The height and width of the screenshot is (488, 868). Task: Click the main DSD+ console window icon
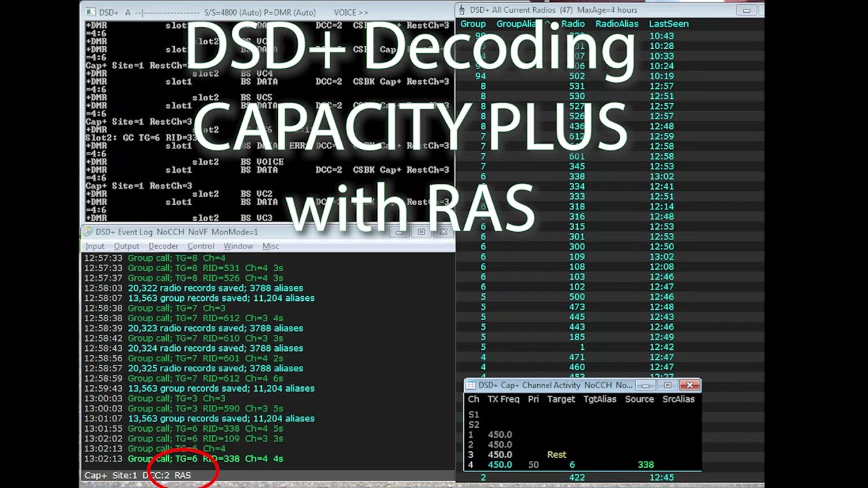(x=90, y=12)
